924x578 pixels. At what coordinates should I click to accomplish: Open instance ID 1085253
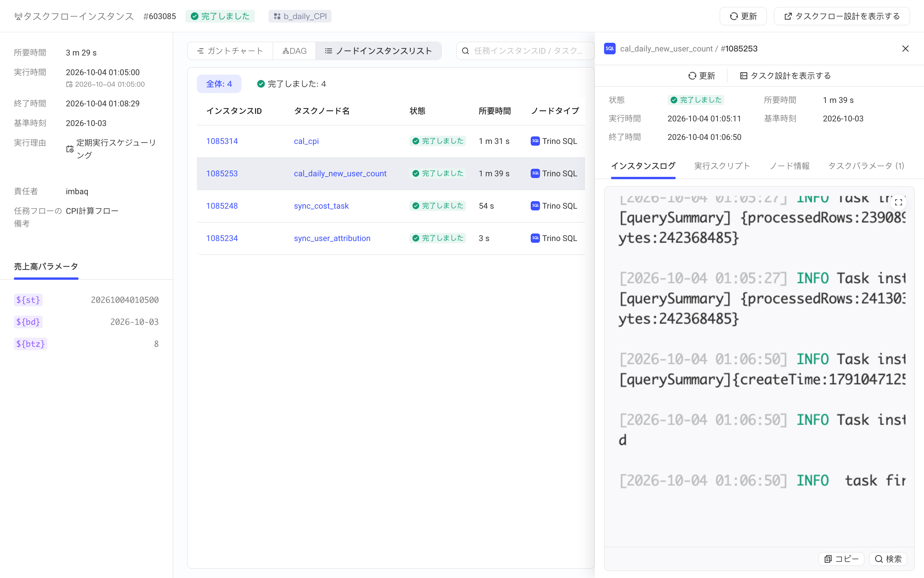pos(222,174)
